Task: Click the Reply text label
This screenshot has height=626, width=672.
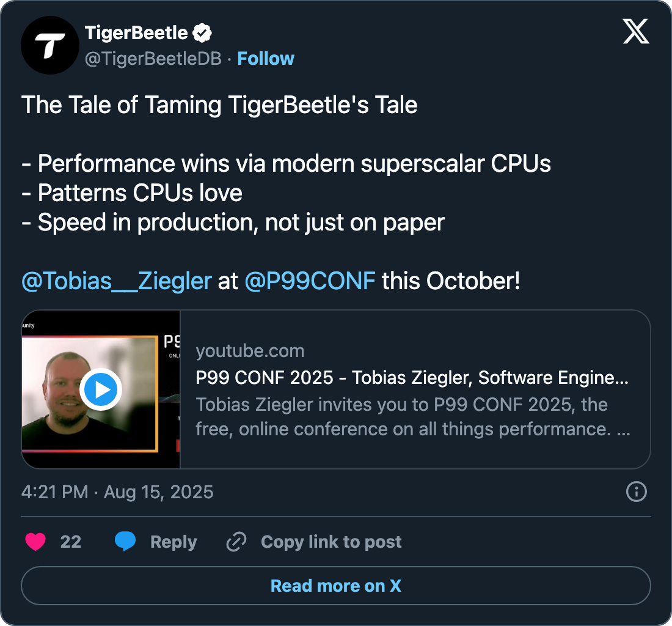Action: [x=173, y=542]
